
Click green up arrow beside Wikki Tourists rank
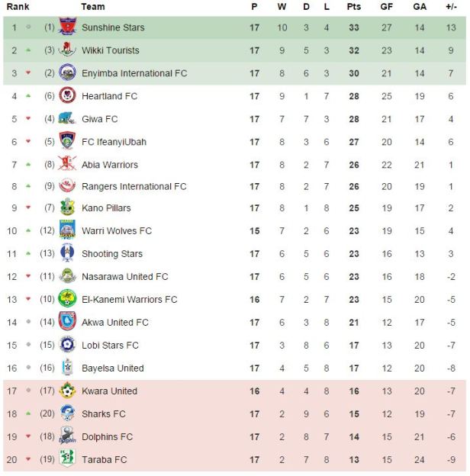tap(28, 51)
